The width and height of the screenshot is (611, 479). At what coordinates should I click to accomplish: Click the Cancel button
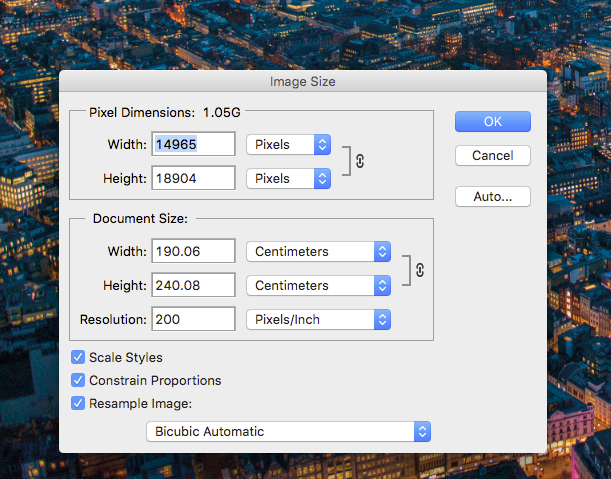click(492, 156)
